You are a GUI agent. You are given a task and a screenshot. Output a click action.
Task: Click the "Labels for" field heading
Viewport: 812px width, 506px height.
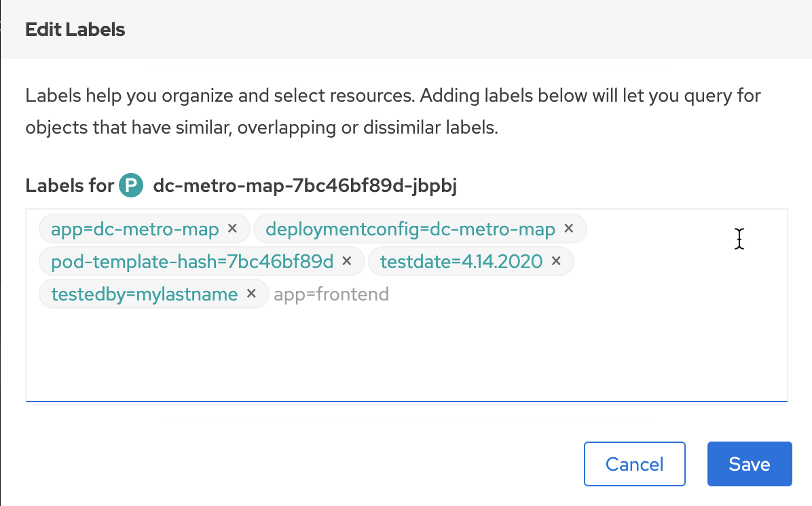[69, 185]
